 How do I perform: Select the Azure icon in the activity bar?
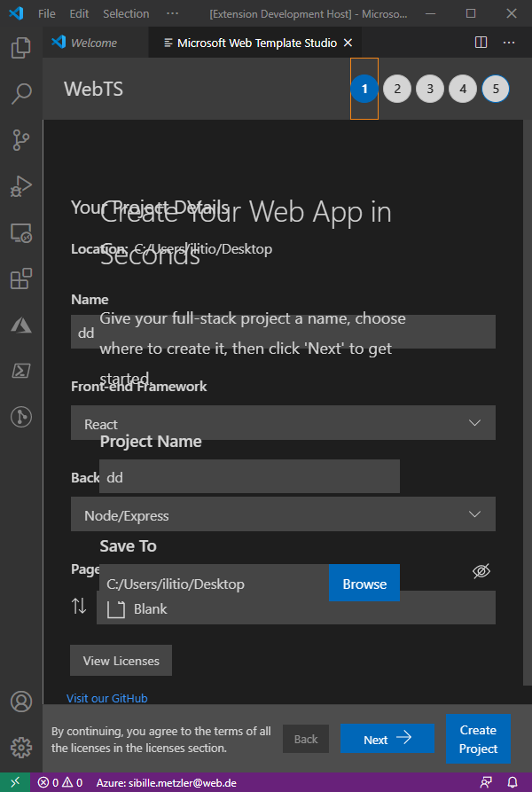click(x=21, y=325)
